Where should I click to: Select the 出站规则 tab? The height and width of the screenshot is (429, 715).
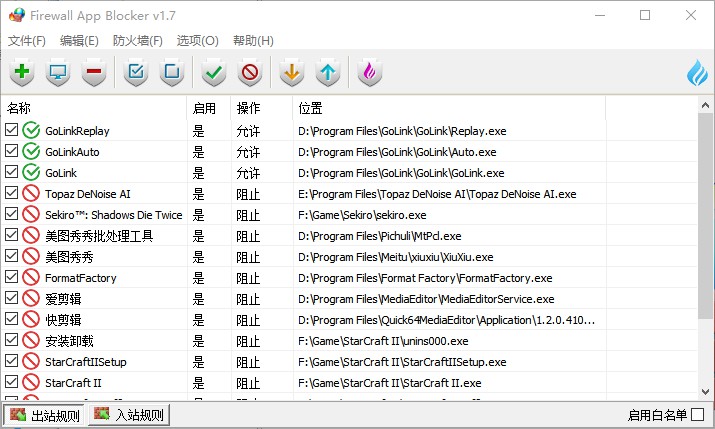[x=44, y=415]
